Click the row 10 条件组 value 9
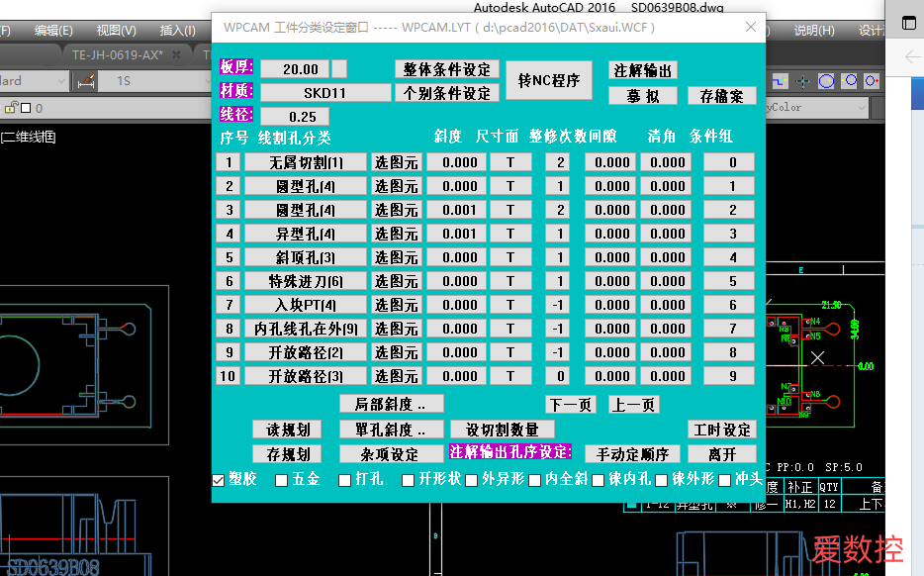924x576 pixels. (x=729, y=376)
